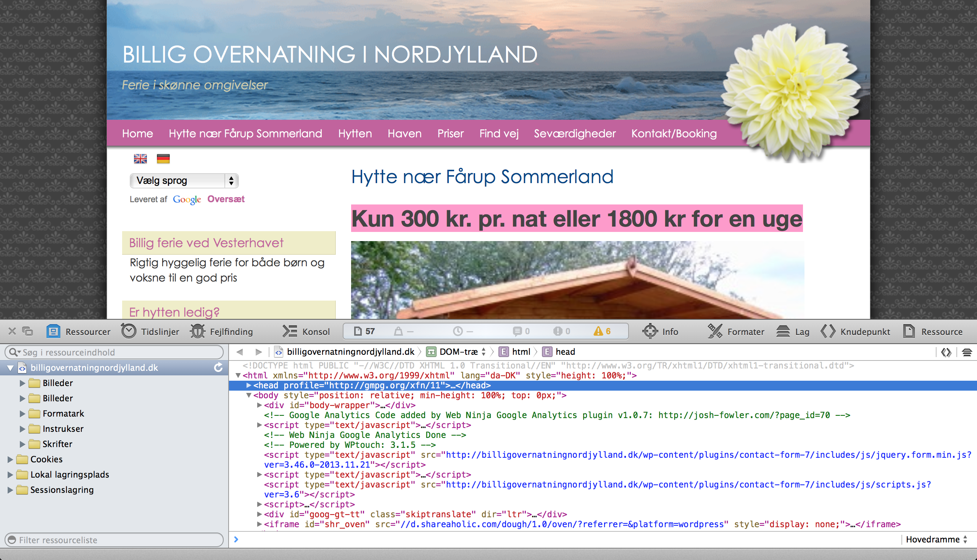This screenshot has width=977, height=560.
Task: Click the load time clock indicator
Action: (463, 331)
